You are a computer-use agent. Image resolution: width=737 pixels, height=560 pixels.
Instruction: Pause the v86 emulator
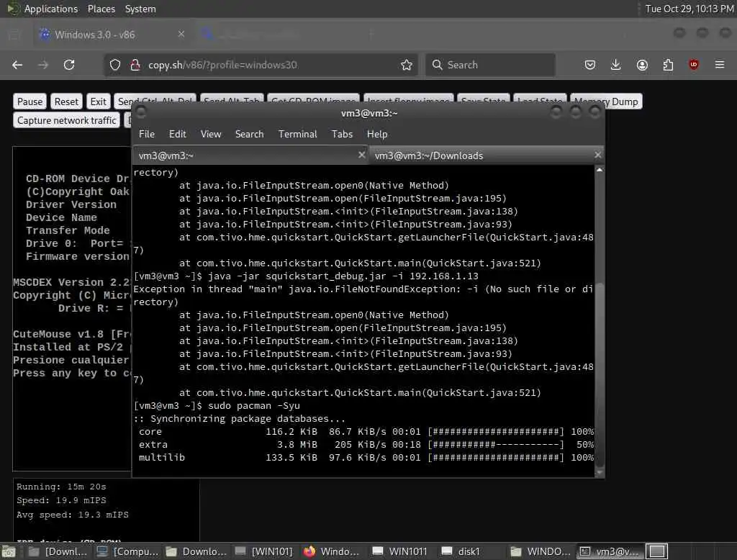[x=30, y=101]
